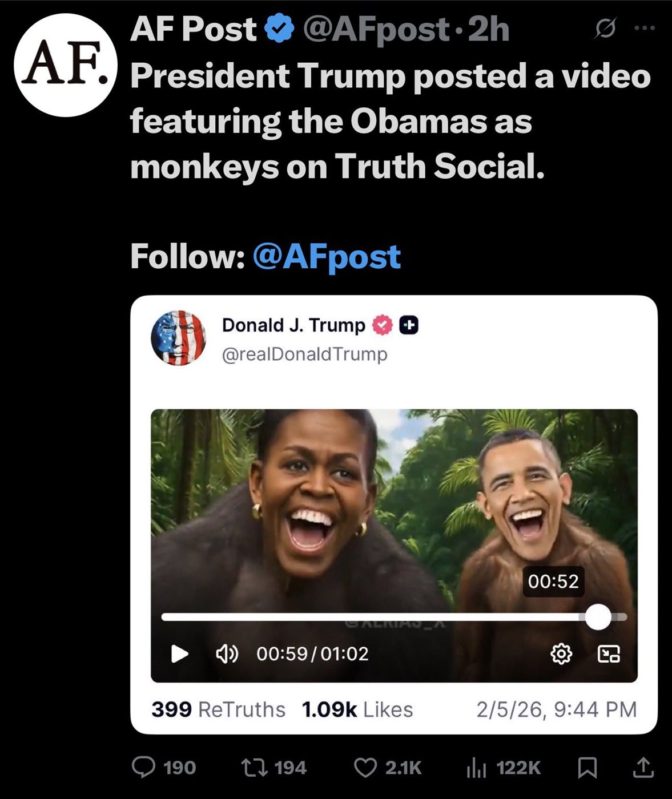View post analytics bar-chart icon
Screen dimensions: 672x799
click(x=476, y=768)
